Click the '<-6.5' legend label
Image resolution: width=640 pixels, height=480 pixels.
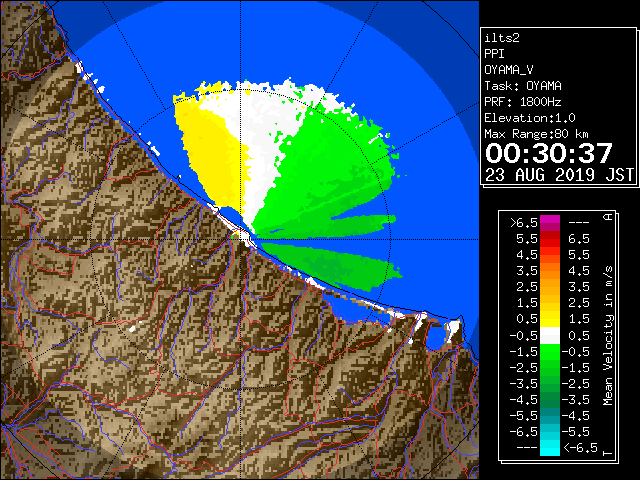(x=580, y=448)
